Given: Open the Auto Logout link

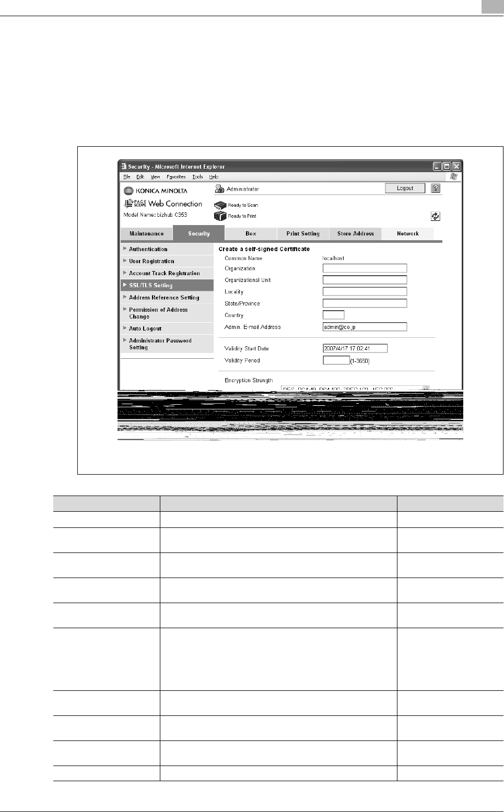Looking at the screenshot, I should click(145, 328).
